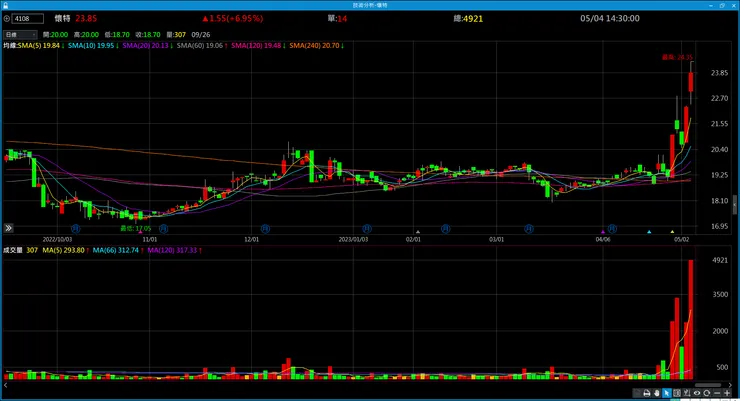This screenshot has width=740, height=401.
Task: Click the 均線 moving average label
Action: click(10, 46)
